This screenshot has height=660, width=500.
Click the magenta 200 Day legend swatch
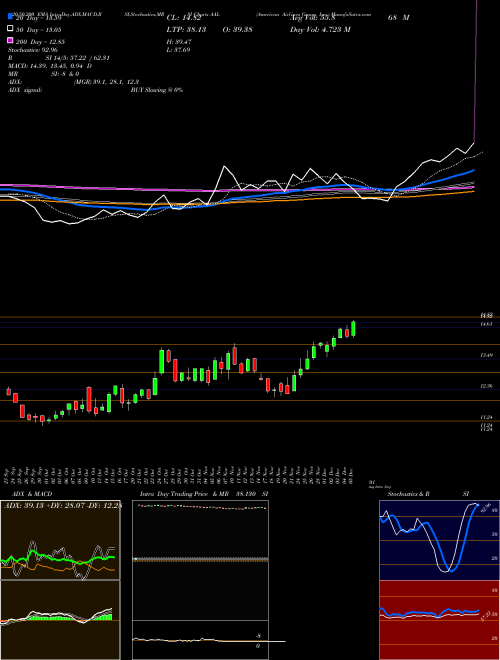[10, 40]
